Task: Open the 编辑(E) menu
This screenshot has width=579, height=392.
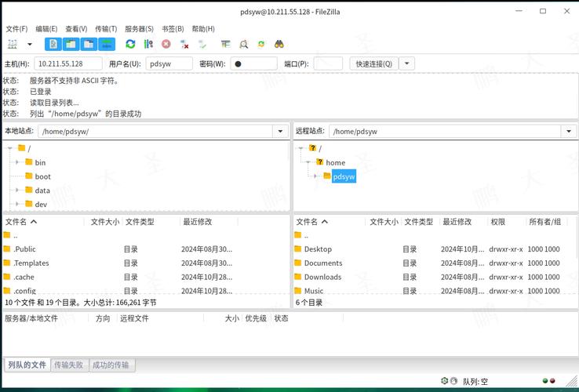Action: click(46, 29)
